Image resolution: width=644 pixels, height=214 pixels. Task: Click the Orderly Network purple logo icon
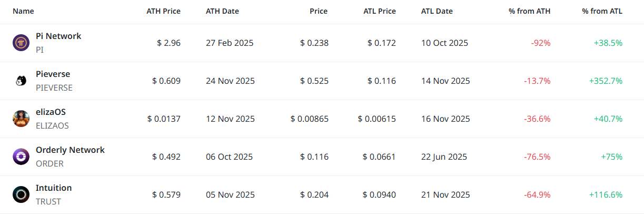pos(21,157)
